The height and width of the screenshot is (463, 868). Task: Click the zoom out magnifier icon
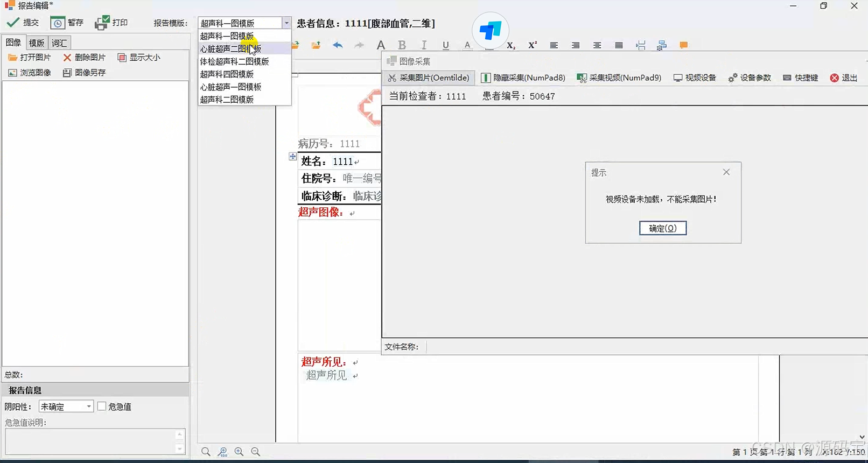256,452
